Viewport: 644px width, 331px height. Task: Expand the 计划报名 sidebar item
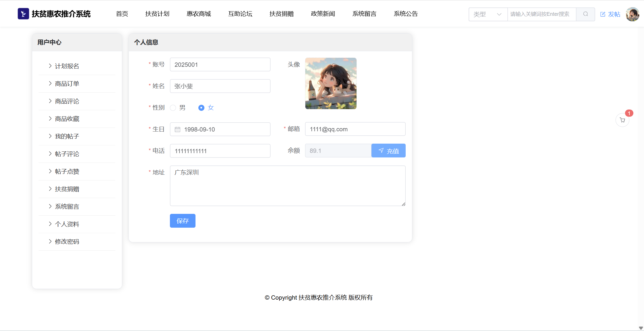(67, 66)
